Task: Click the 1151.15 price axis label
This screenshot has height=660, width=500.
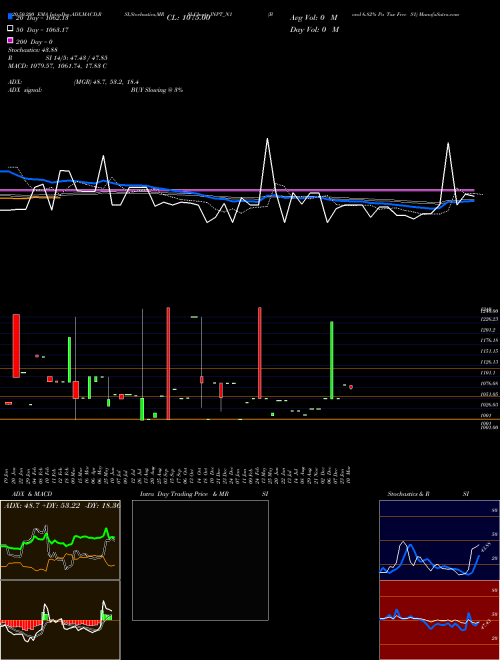Action: point(489,351)
